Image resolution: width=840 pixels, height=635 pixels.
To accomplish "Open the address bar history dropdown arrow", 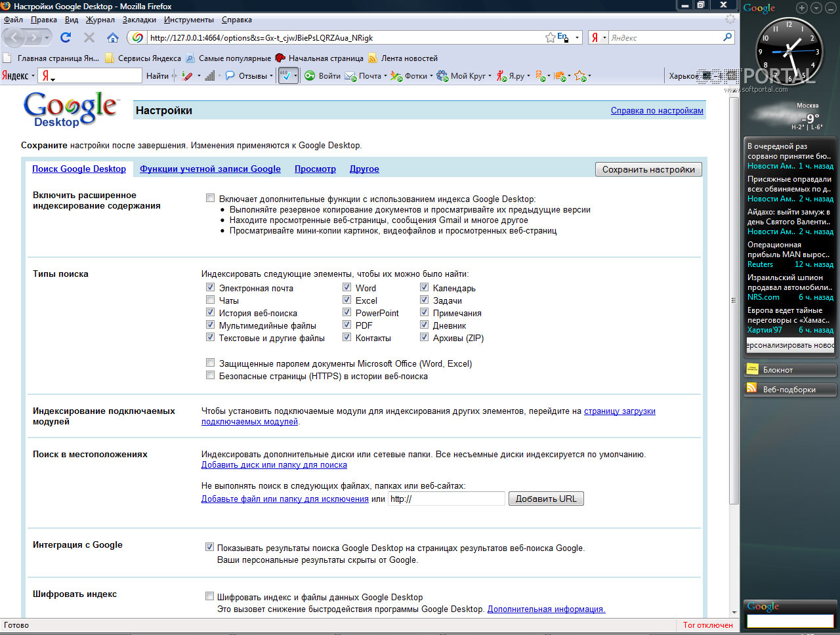I will [577, 37].
